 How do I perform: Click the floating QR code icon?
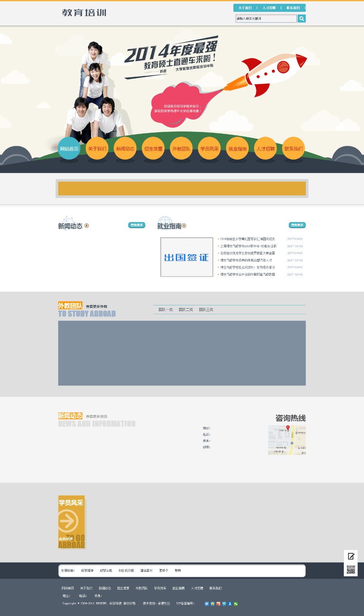(351, 569)
